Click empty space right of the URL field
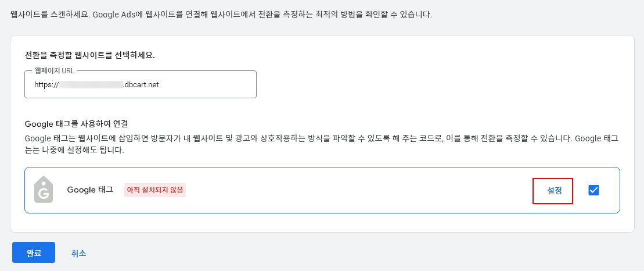 coord(436,85)
